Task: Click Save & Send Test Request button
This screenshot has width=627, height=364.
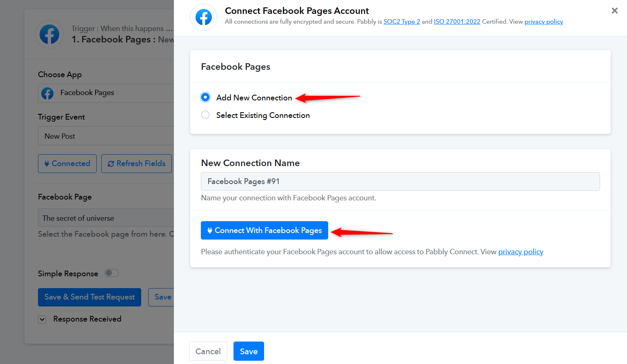Action: [x=89, y=297]
